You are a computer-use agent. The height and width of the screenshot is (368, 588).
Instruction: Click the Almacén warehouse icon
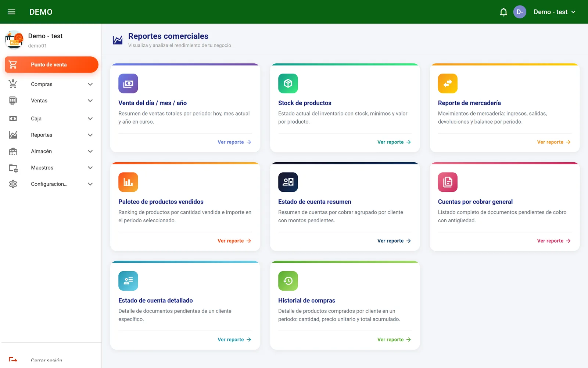pyautogui.click(x=13, y=151)
